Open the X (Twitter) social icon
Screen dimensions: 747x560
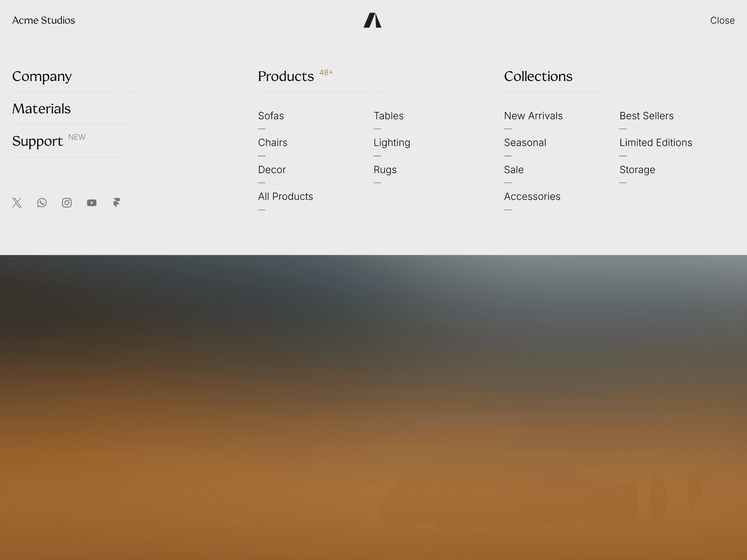(x=17, y=203)
